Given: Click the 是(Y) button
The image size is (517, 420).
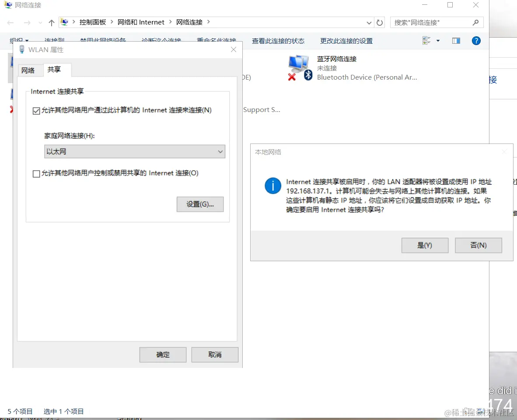Looking at the screenshot, I should (x=424, y=245).
